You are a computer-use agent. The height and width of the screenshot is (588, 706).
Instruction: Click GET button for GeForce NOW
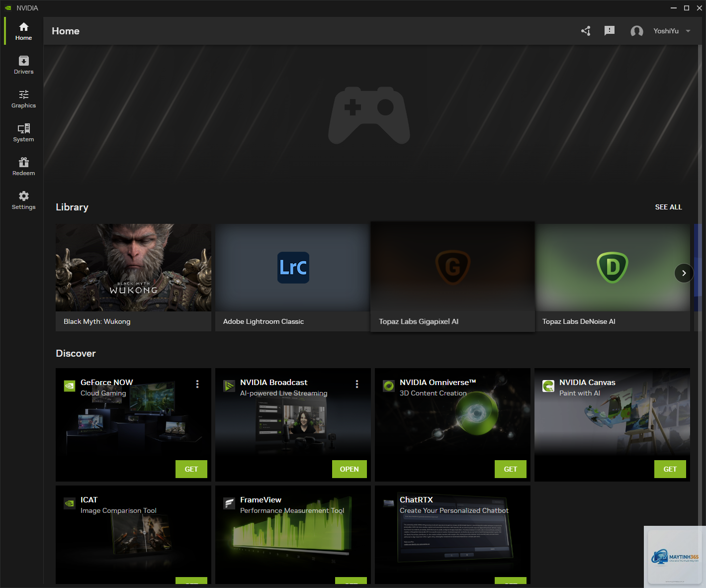tap(191, 469)
